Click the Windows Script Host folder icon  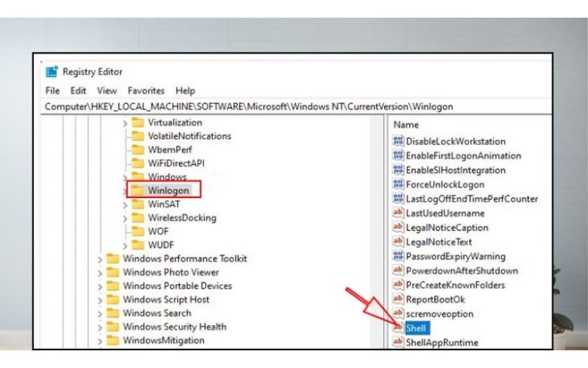(x=113, y=300)
